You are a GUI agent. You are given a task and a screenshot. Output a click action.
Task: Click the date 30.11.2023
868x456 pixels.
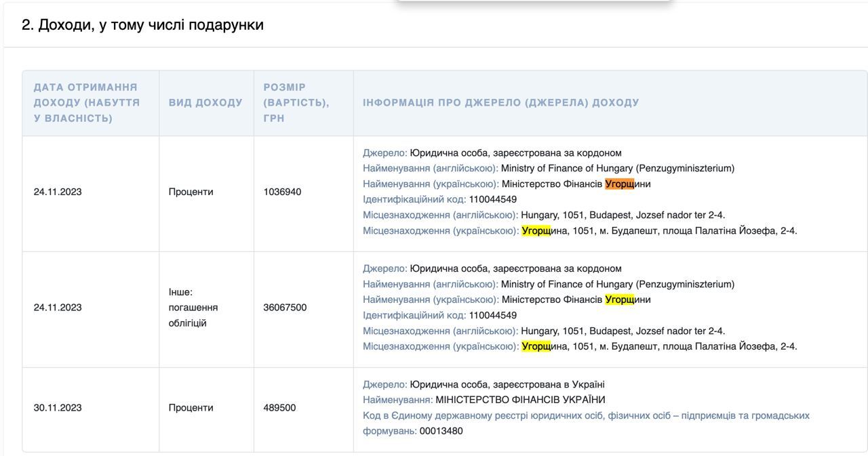coord(58,408)
